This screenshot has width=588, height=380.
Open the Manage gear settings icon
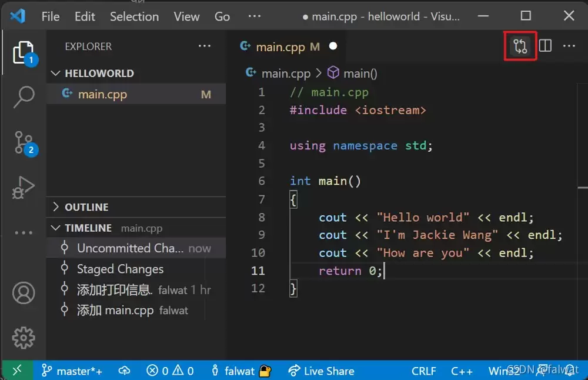[x=24, y=338]
